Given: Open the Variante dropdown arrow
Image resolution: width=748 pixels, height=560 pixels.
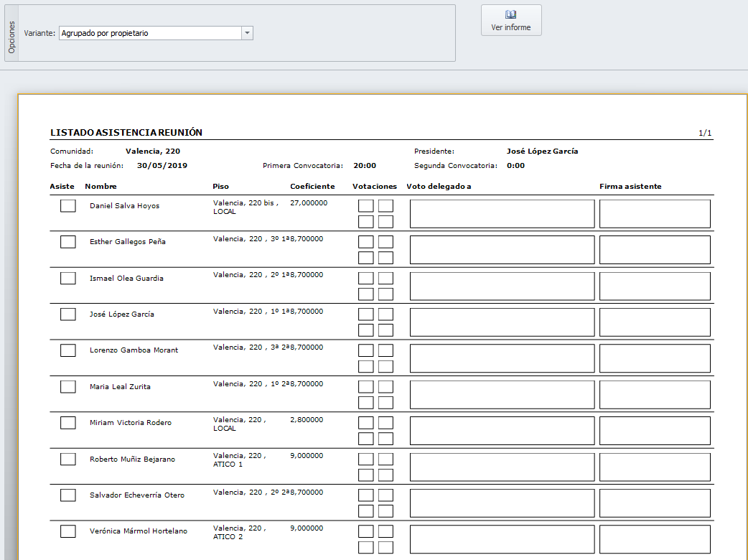Looking at the screenshot, I should (x=247, y=33).
